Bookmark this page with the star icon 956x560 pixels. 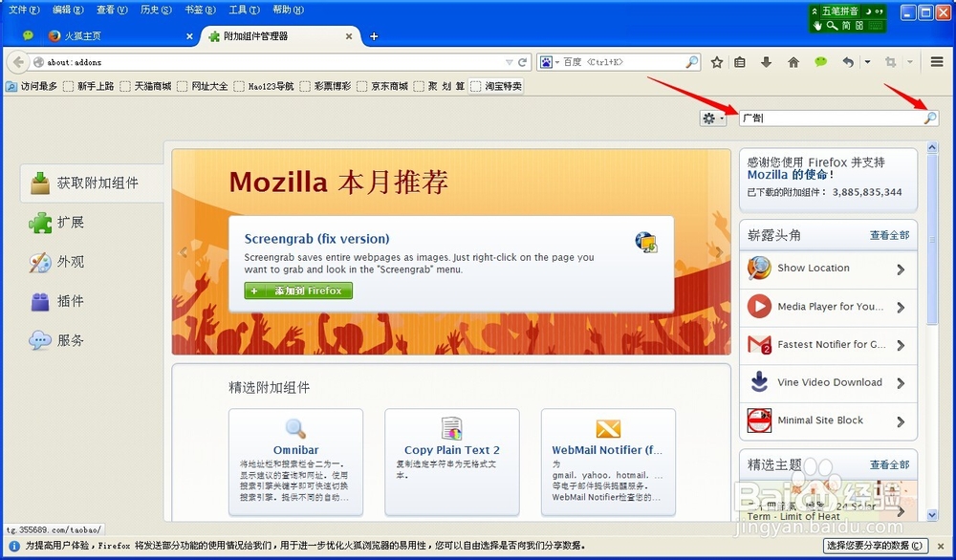coord(717,62)
